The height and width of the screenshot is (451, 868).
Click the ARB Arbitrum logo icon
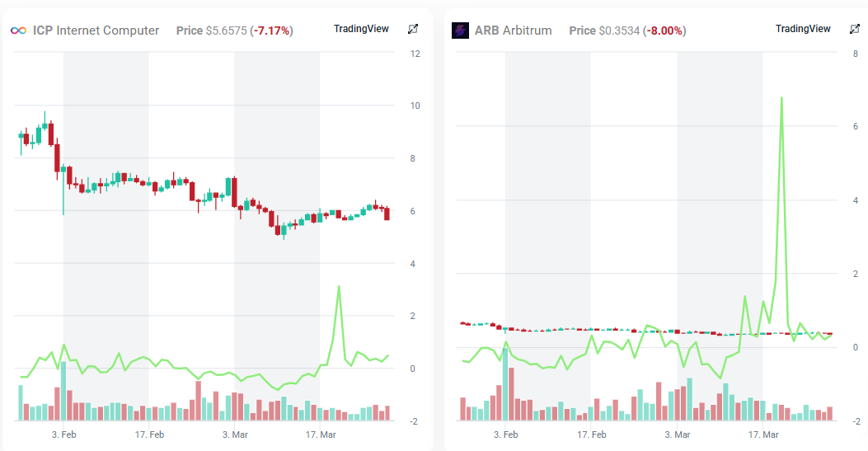[460, 31]
